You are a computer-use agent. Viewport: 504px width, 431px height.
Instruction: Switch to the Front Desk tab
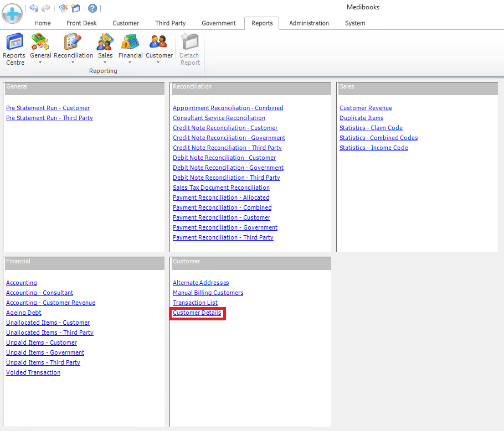pos(81,23)
